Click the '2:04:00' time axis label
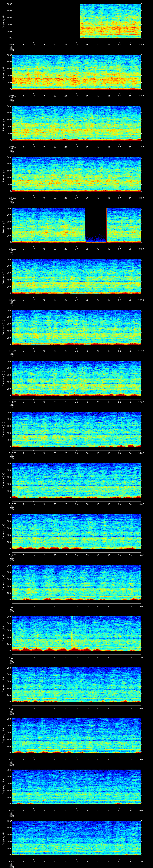 point(12,44)
